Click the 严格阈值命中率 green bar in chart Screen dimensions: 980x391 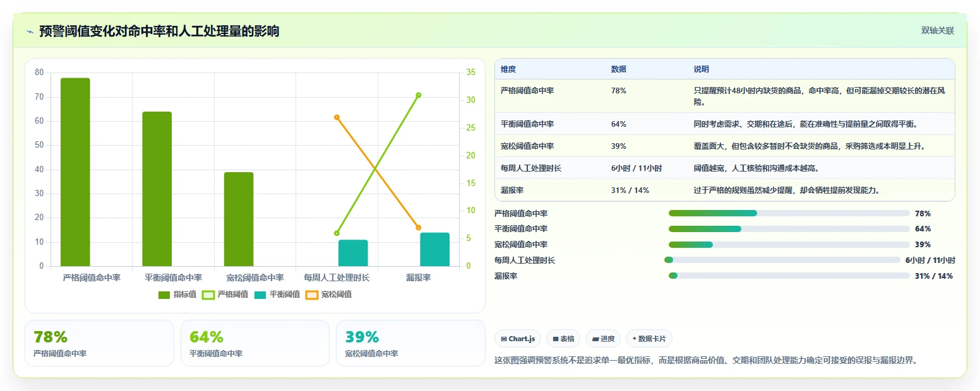point(75,172)
